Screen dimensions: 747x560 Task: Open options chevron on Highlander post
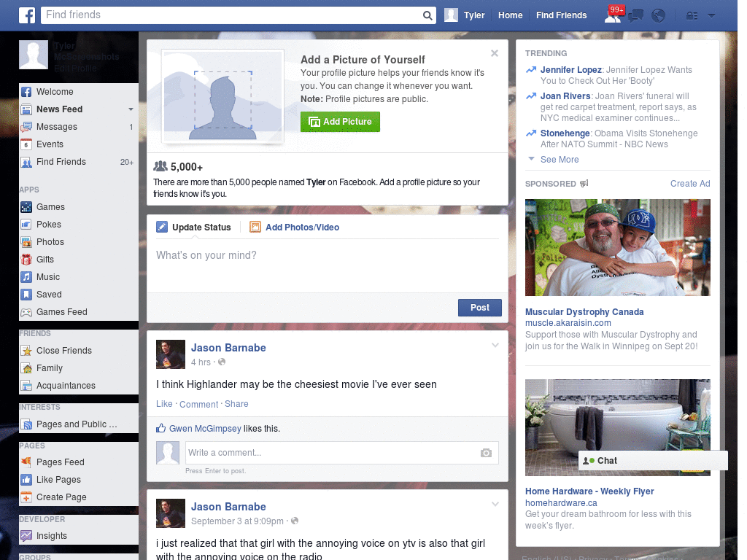coord(495,346)
